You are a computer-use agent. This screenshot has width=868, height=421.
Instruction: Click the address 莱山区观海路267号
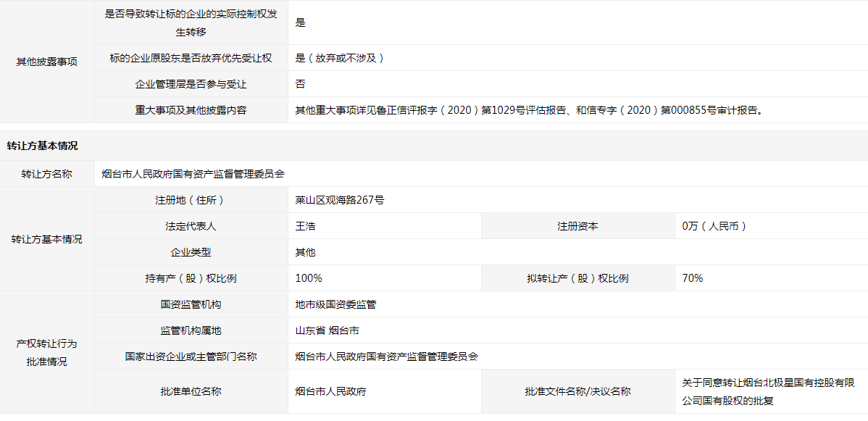click(x=340, y=200)
